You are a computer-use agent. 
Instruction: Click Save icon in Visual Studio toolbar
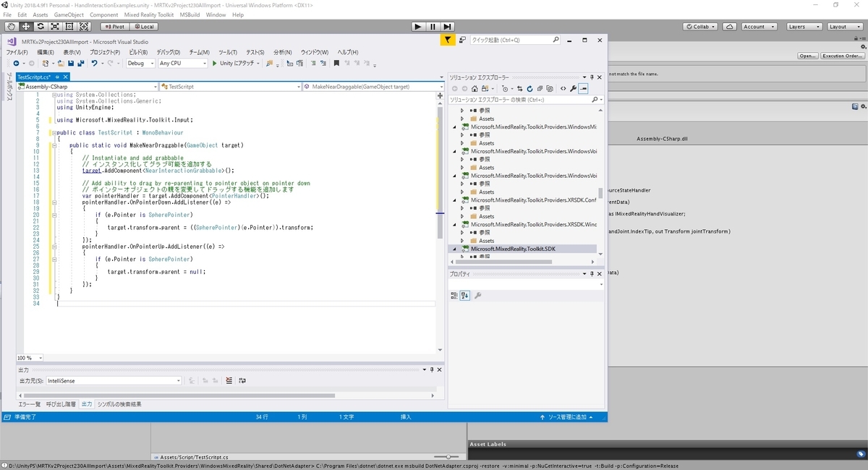tap(71, 64)
